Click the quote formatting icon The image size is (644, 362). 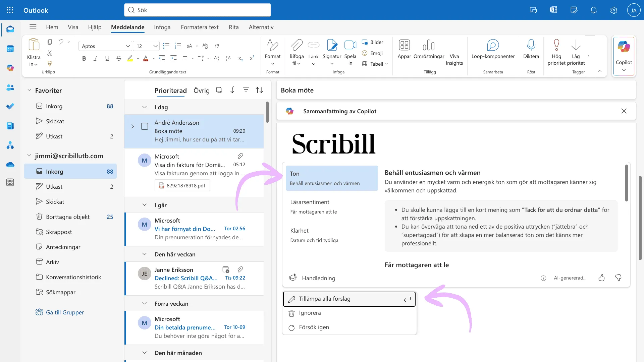(217, 46)
